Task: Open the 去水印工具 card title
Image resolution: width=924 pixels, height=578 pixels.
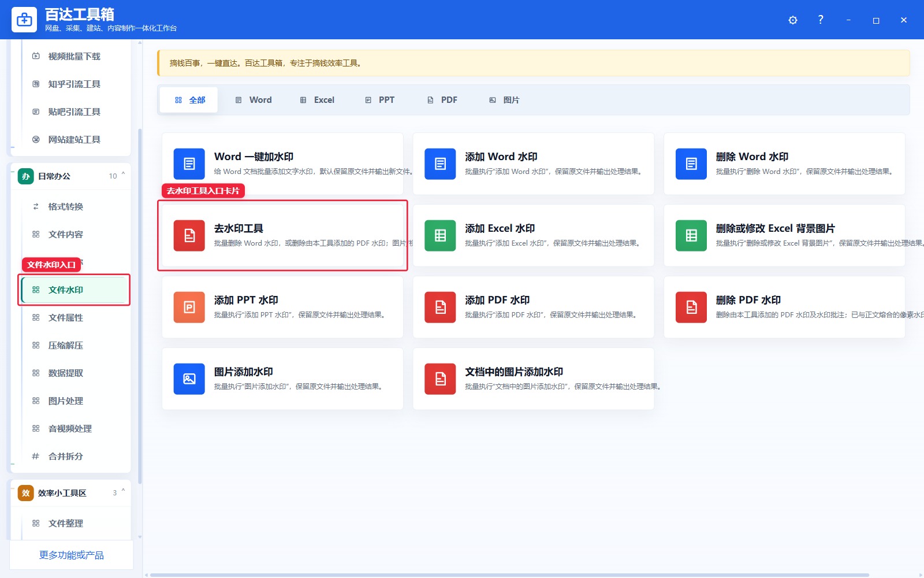Action: 239,228
